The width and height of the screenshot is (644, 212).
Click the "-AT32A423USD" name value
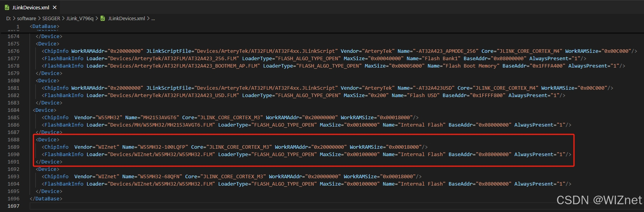pos(433,88)
